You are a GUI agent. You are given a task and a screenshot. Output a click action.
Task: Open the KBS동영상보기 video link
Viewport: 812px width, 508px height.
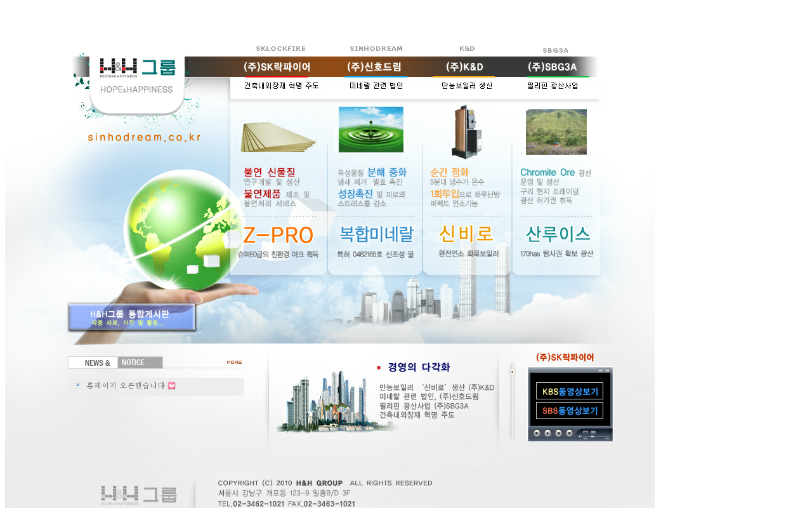tap(569, 392)
